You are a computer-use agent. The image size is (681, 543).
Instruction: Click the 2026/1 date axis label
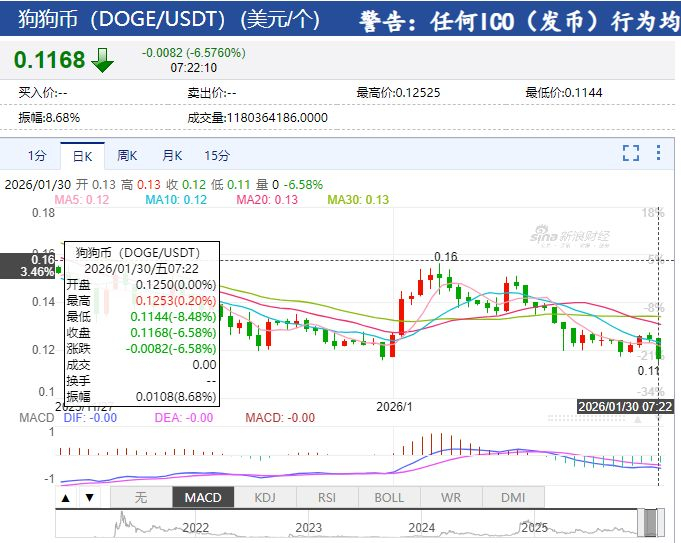click(x=394, y=407)
